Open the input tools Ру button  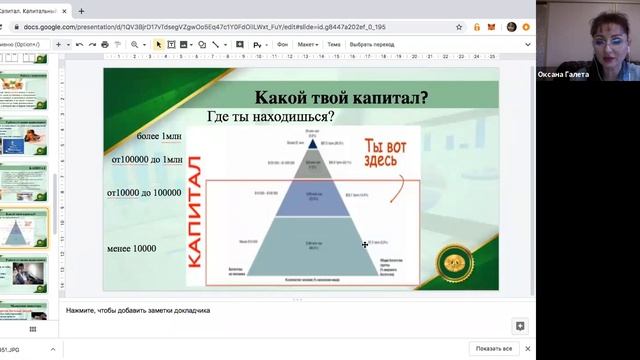click(257, 45)
